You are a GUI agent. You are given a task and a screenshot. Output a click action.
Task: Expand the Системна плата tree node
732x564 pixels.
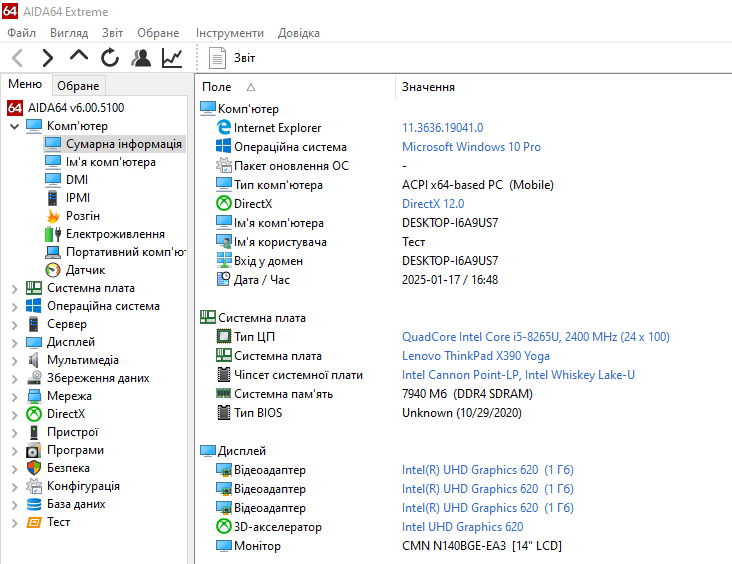[14, 289]
